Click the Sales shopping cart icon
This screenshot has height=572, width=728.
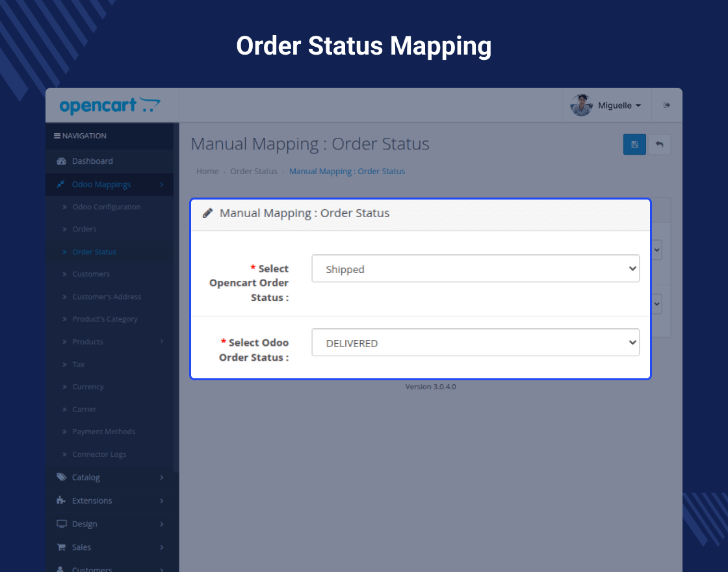pyautogui.click(x=61, y=547)
